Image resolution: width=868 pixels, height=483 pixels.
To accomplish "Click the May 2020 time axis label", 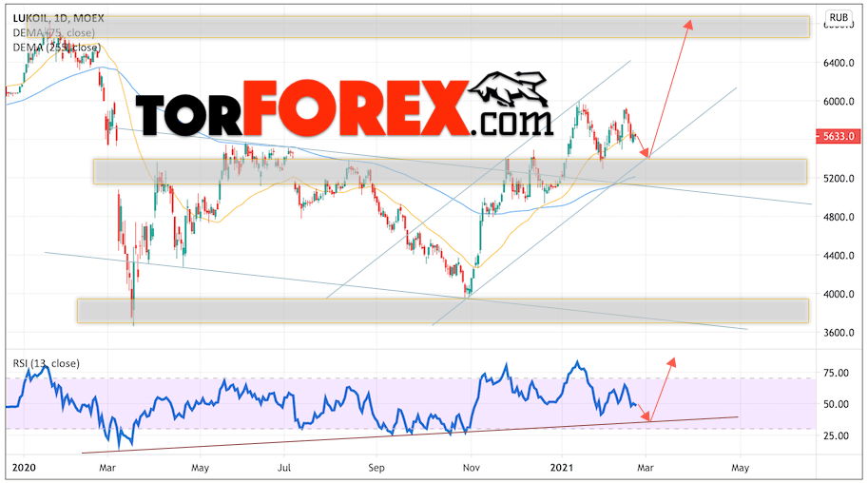I will 201,468.
